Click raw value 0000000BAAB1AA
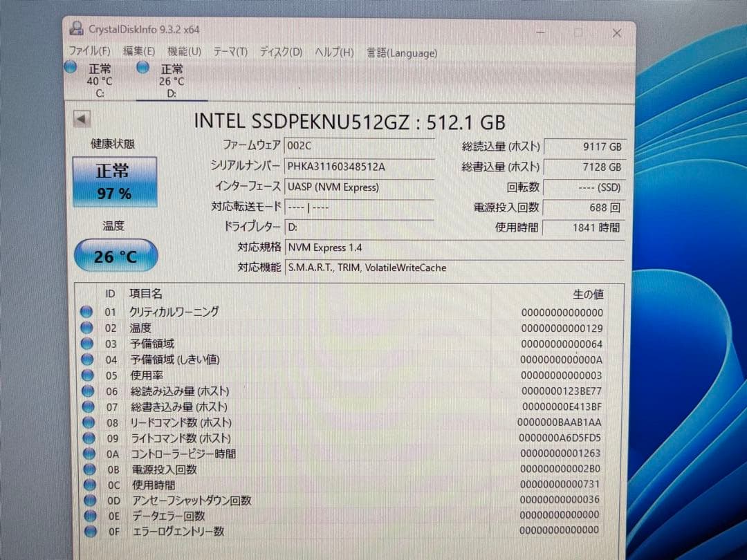 [560, 422]
